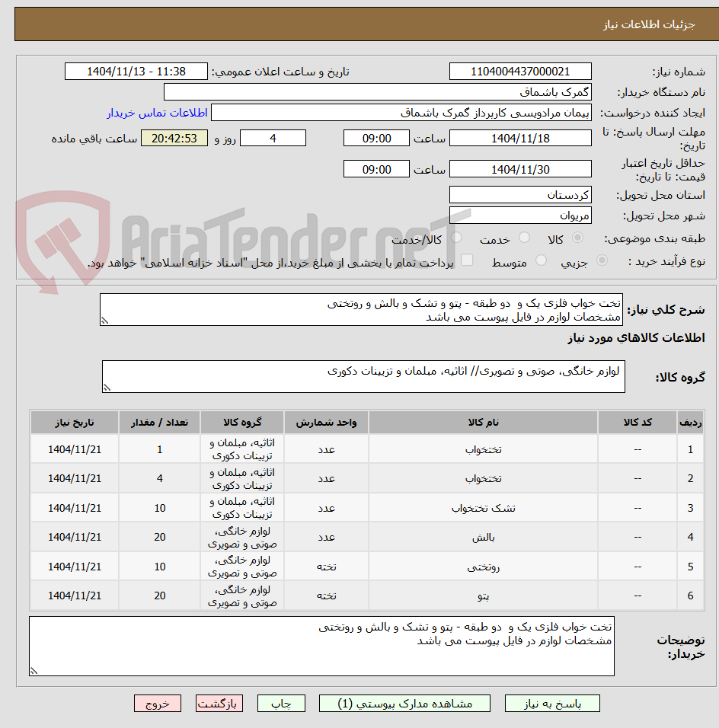The height and width of the screenshot is (728, 719).
Task: Click the چاپ print button
Action: (282, 704)
